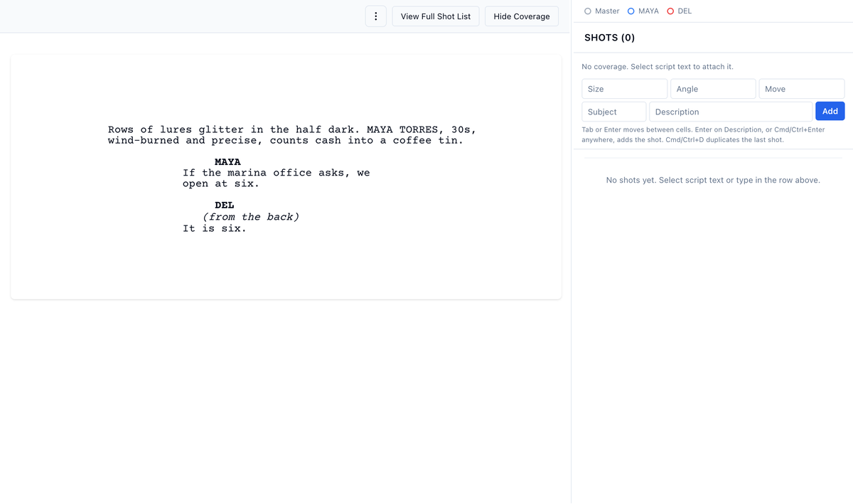
Task: Click the 'Tab or Enter moves between cells' hint
Action: (x=703, y=135)
